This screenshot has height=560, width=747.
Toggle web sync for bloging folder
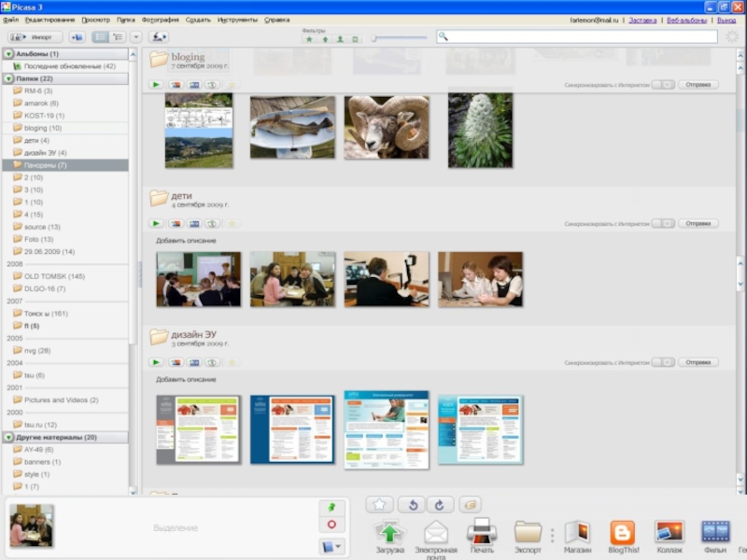[x=663, y=85]
